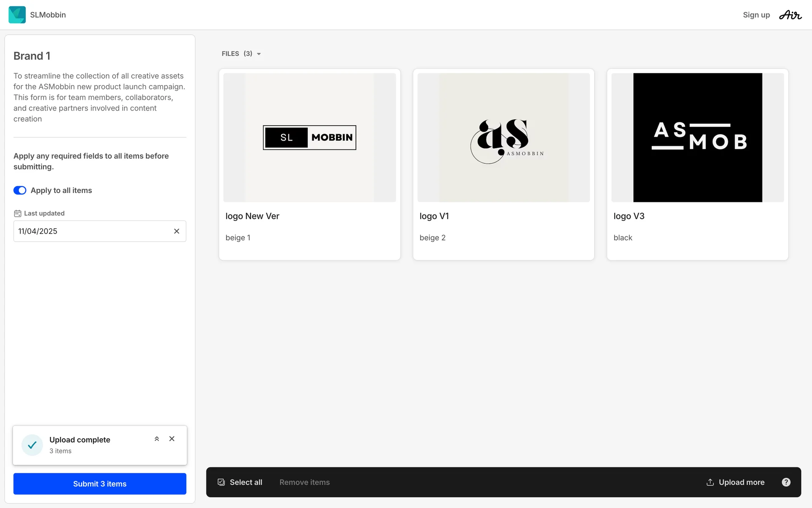Select the logo New Ver thumbnail
The height and width of the screenshot is (508, 812).
[x=310, y=138]
